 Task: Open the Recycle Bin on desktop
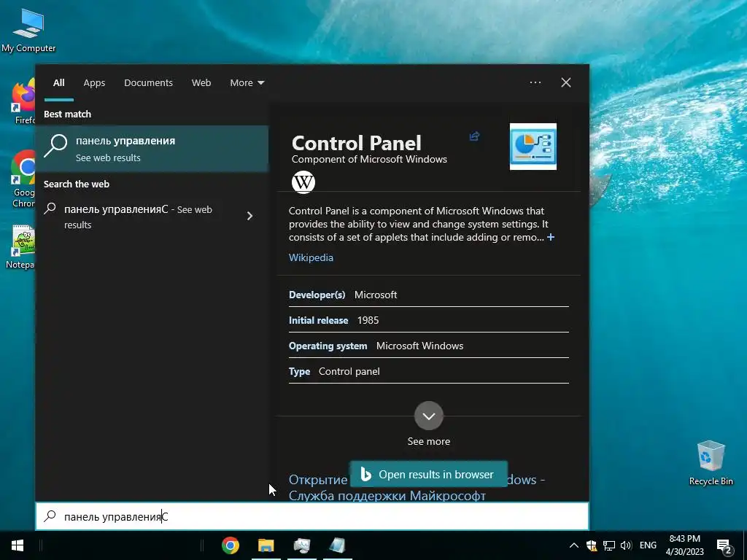click(711, 462)
